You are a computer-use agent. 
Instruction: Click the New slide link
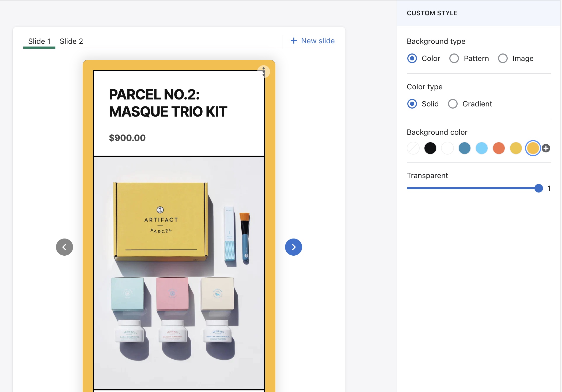318,41
